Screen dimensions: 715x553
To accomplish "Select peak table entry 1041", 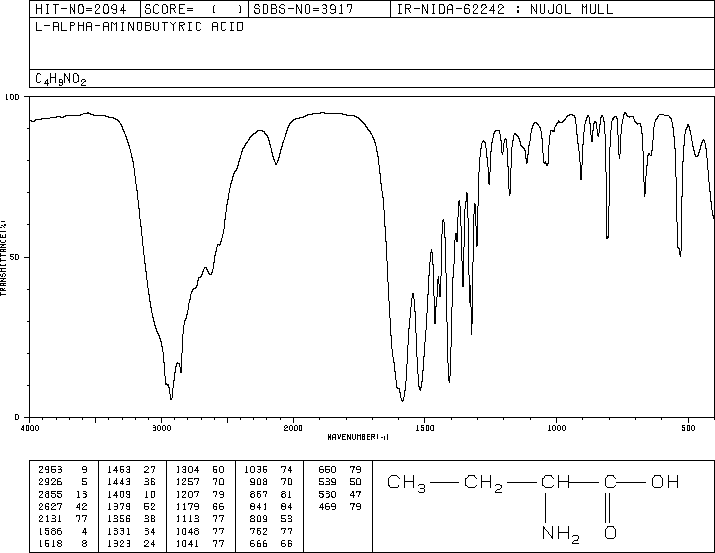I will pos(187,543).
